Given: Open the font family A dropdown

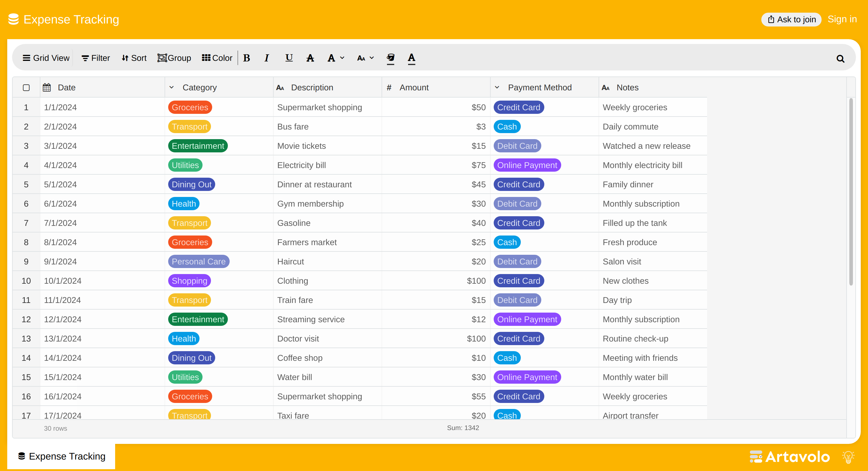Looking at the screenshot, I should click(x=336, y=58).
